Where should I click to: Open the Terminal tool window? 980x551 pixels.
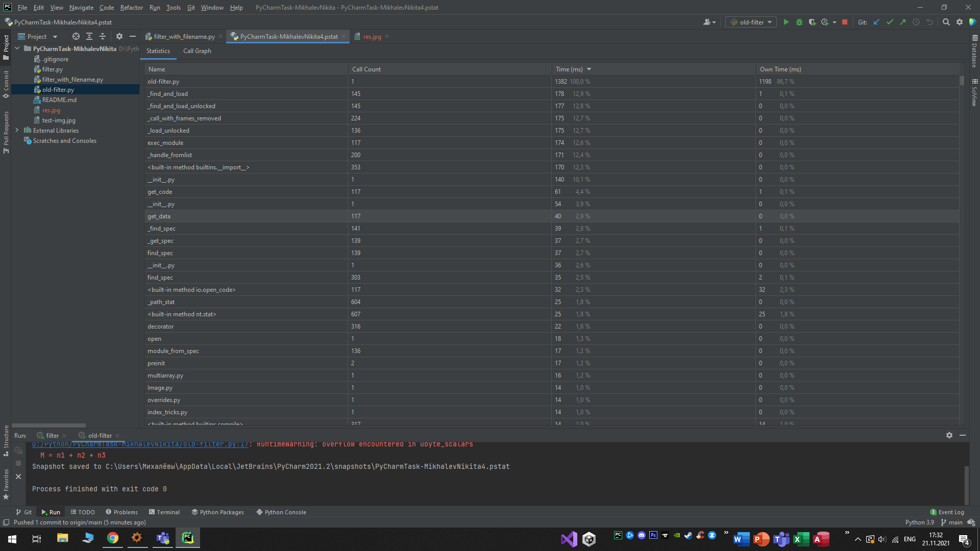[x=164, y=512]
